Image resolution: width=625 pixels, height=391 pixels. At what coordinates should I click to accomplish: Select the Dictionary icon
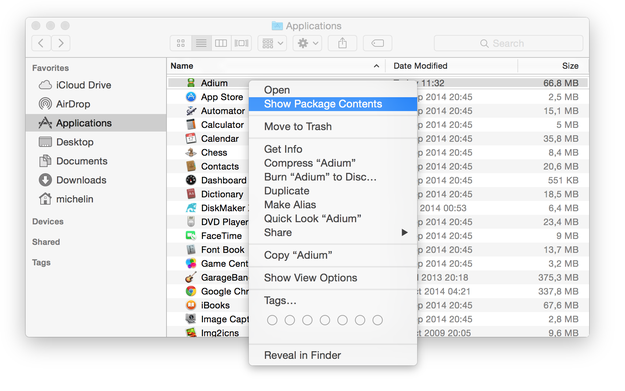coord(191,194)
